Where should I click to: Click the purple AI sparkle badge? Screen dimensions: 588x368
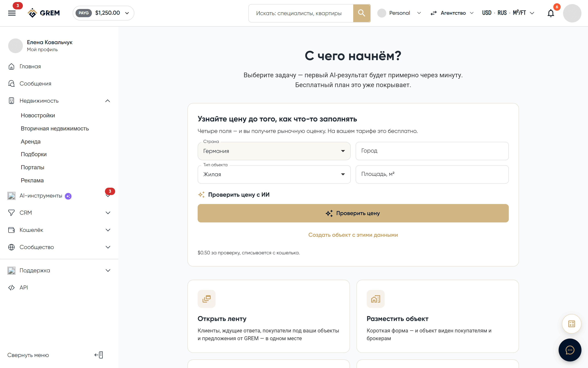point(68,196)
